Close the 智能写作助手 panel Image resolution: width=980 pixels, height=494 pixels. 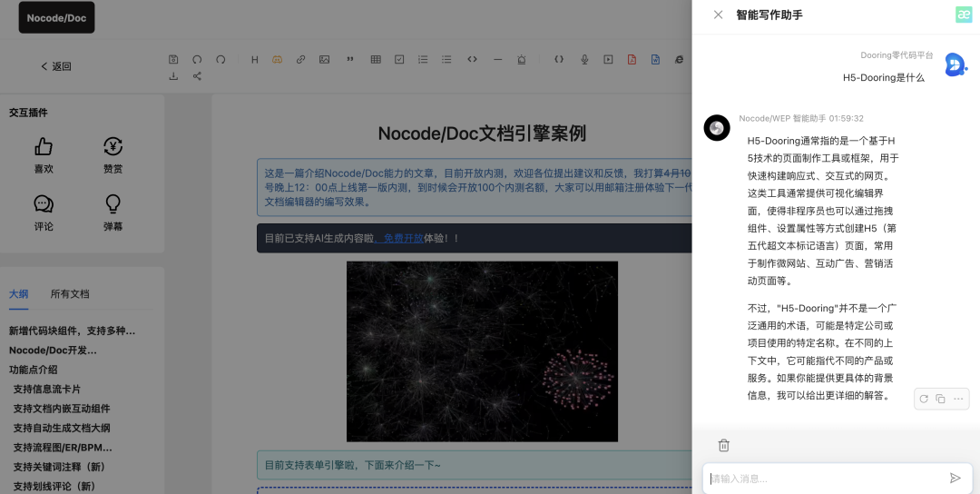[x=718, y=15]
